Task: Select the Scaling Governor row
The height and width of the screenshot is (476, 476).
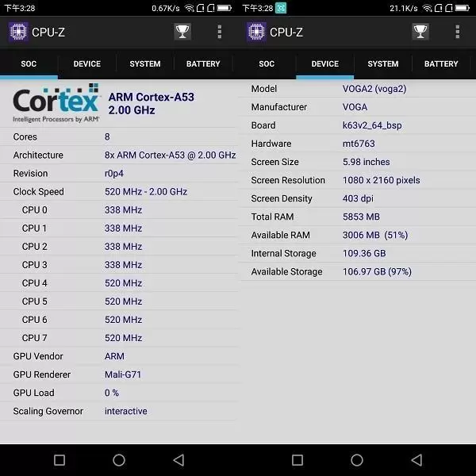Action: coord(119,411)
